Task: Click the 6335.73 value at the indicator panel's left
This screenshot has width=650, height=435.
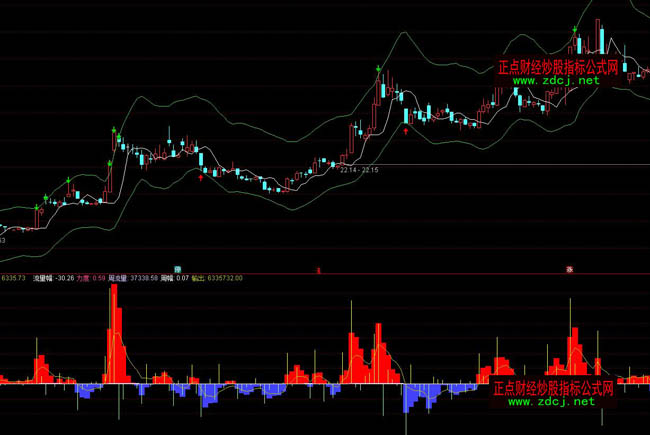Action: pyautogui.click(x=14, y=278)
